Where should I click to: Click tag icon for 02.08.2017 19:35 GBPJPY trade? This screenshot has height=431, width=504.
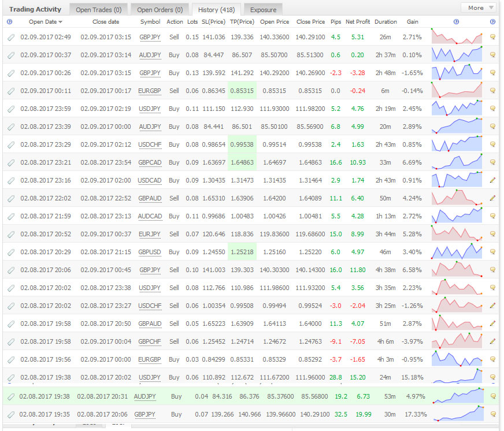coord(11,415)
